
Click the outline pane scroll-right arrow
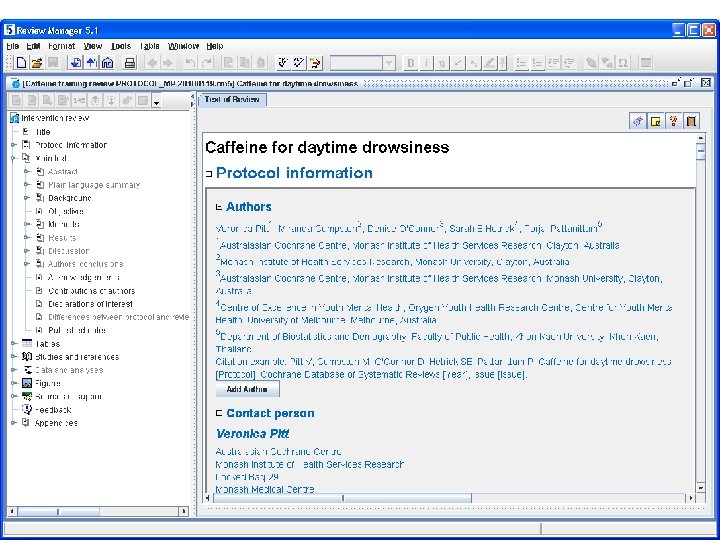184,511
